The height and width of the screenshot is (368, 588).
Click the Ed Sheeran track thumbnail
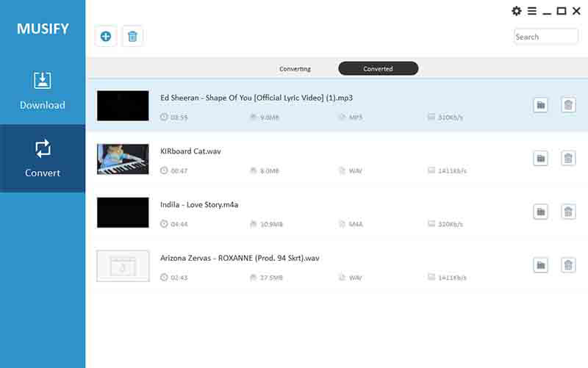(123, 106)
